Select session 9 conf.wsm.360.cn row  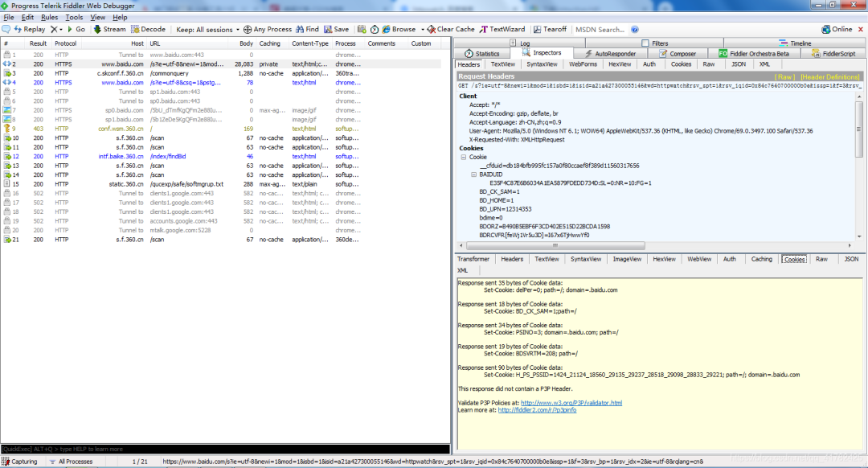(222, 129)
